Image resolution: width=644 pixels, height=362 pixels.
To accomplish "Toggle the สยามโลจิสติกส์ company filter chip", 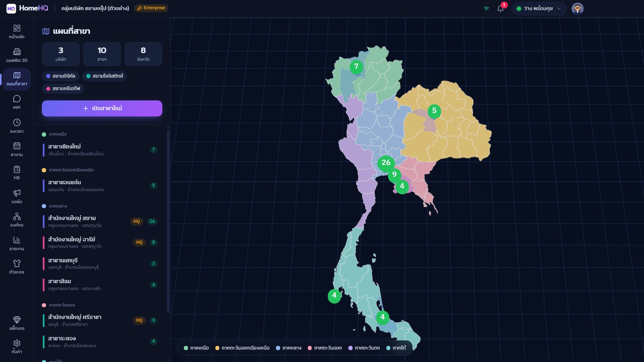I will tap(105, 76).
